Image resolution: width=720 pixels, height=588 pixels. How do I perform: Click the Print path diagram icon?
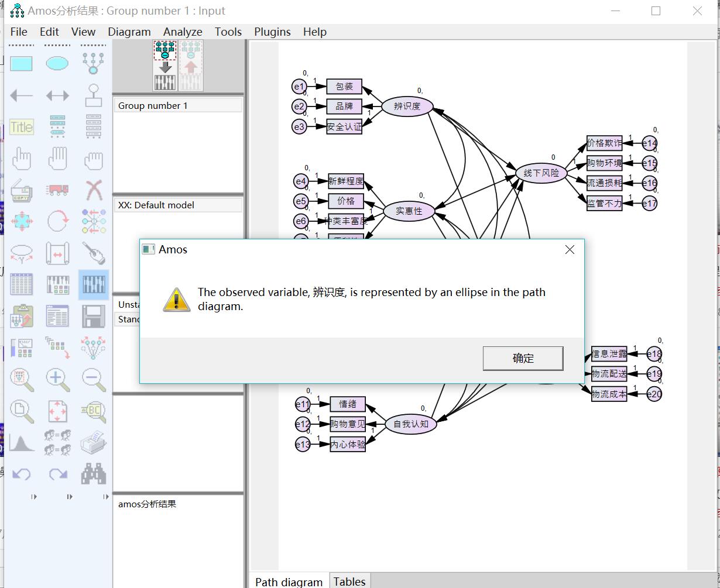(x=94, y=443)
